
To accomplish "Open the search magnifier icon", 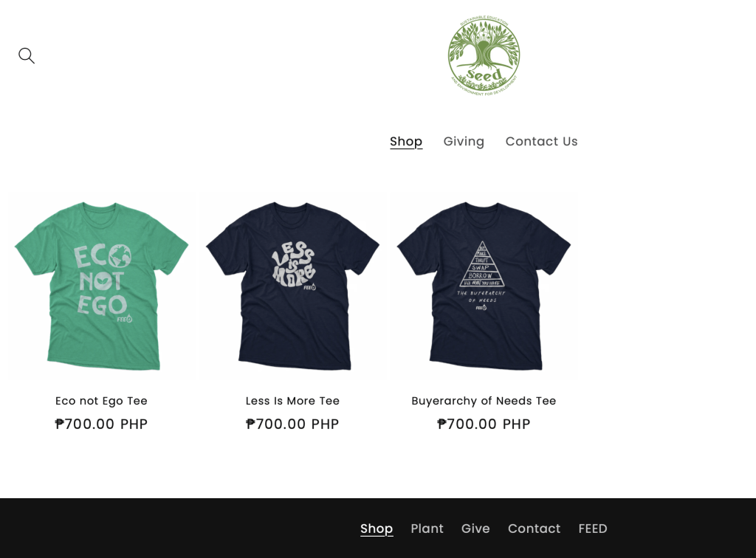I will coord(27,55).
